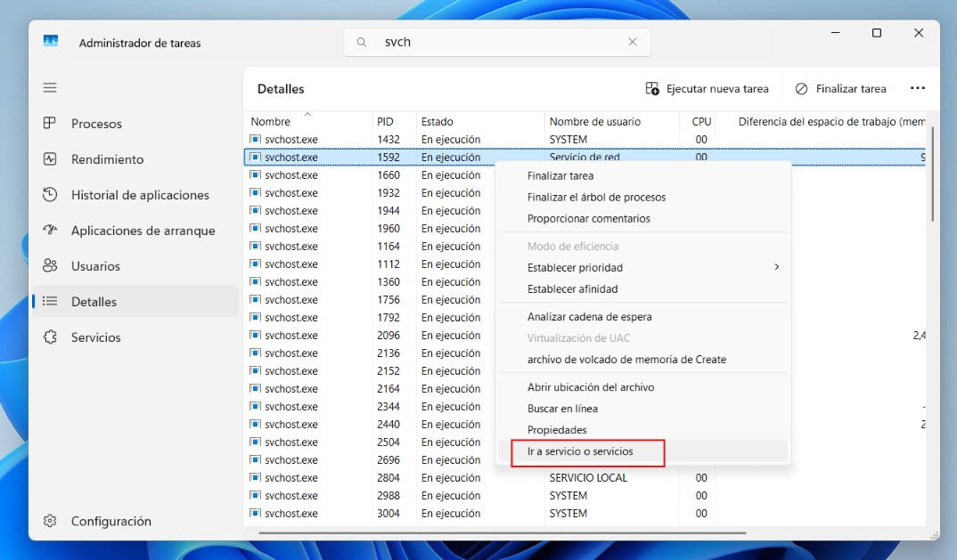Click the Detalles list icon in sidebar

50,301
